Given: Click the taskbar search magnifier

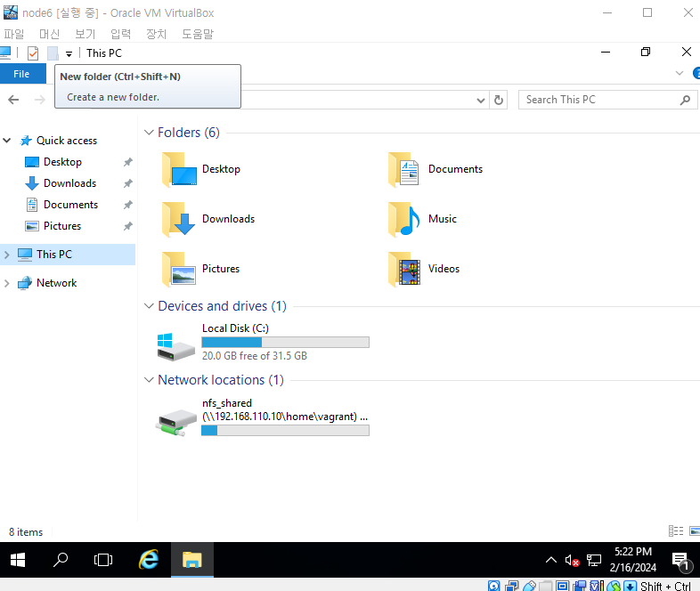Looking at the screenshot, I should [x=61, y=560].
